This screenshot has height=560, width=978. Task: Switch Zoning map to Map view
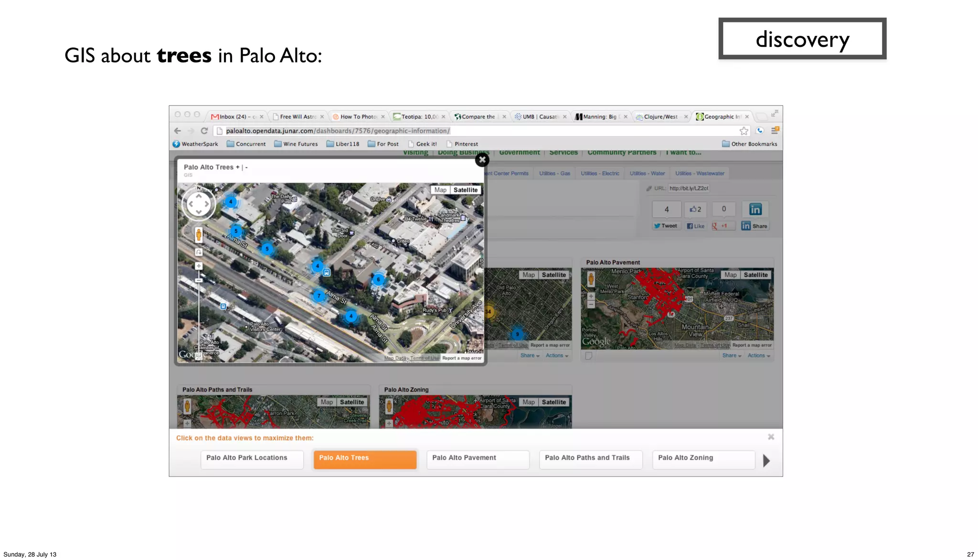(x=529, y=402)
